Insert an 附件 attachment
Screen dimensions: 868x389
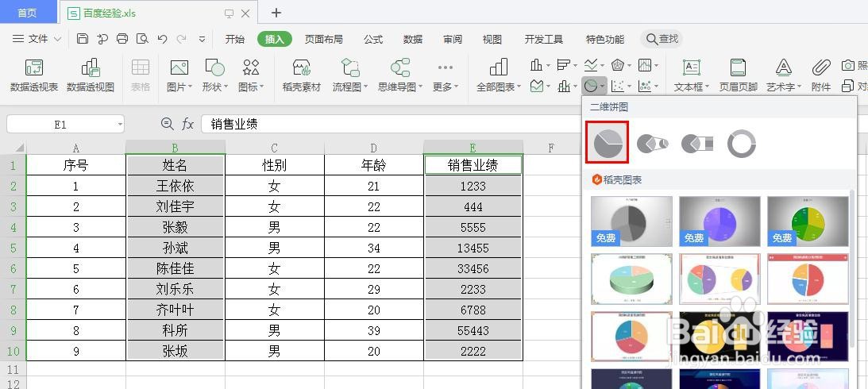[821, 75]
